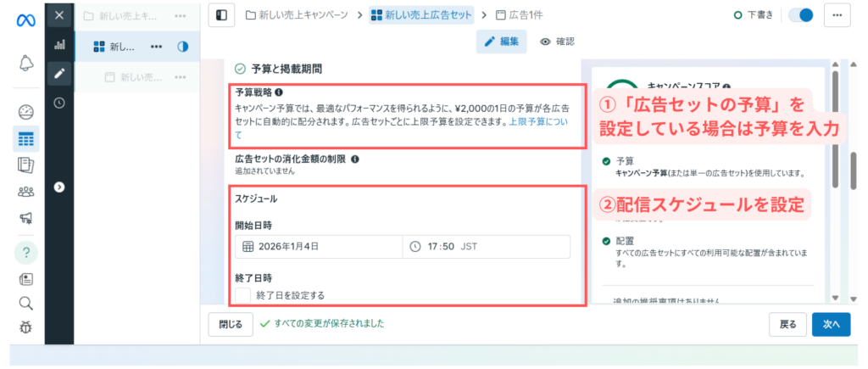Switch to the 確認 tab

coord(558,42)
